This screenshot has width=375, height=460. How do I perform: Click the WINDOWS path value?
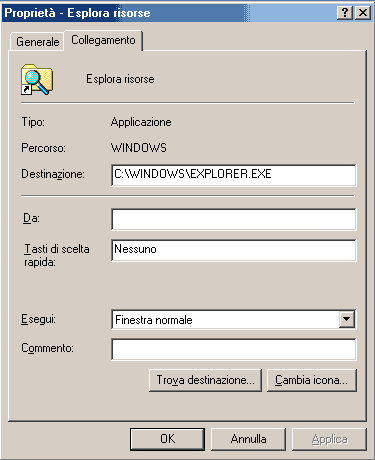pos(139,148)
